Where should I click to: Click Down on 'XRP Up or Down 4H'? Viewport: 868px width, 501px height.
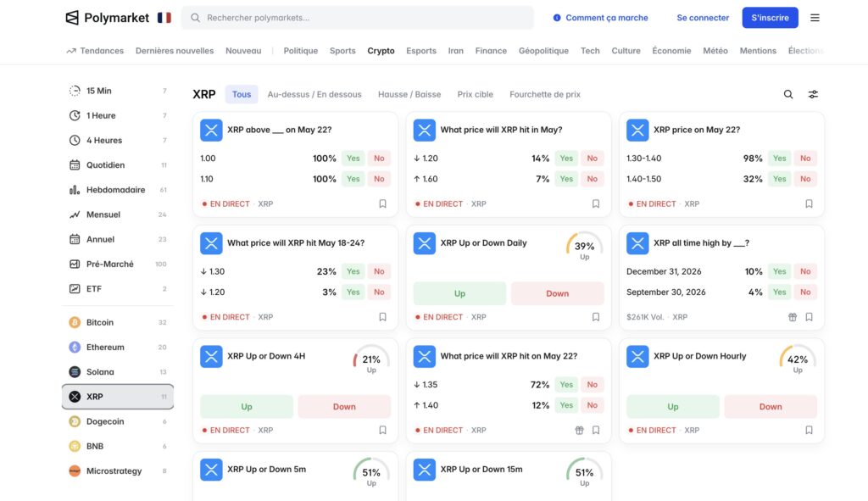coord(344,406)
